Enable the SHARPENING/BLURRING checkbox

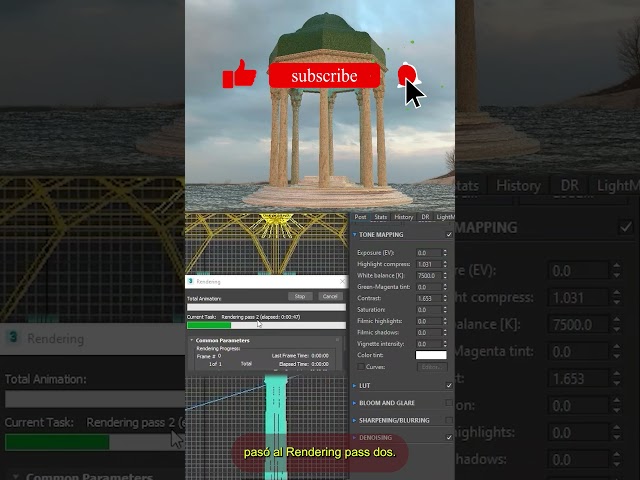(449, 420)
